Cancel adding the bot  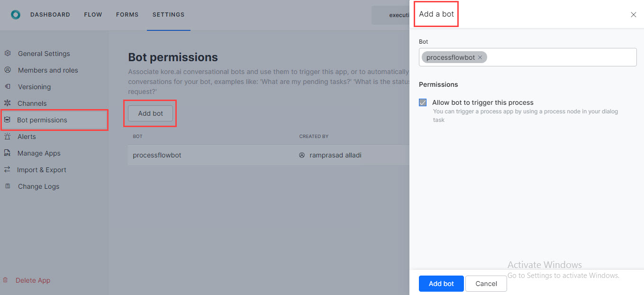pyautogui.click(x=486, y=284)
